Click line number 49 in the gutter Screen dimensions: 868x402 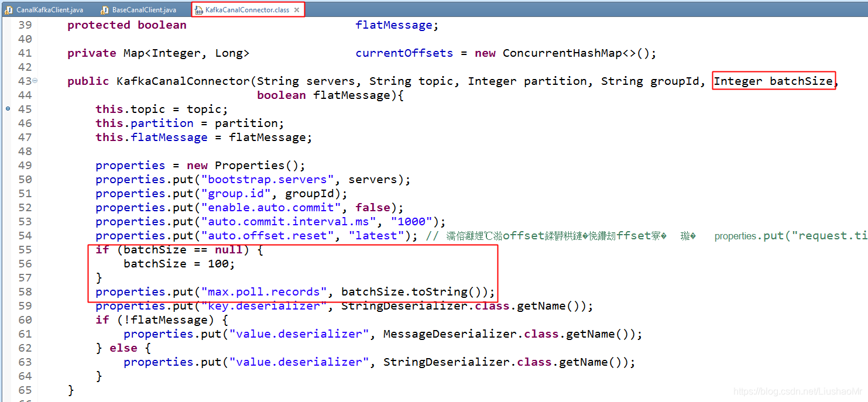(25, 166)
